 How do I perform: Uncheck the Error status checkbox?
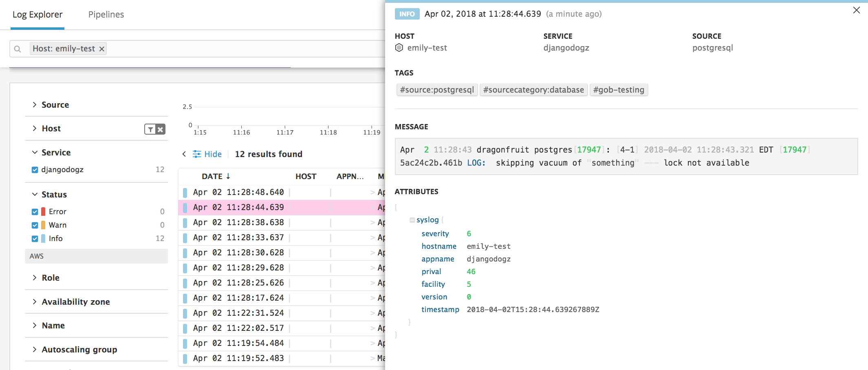coord(35,211)
